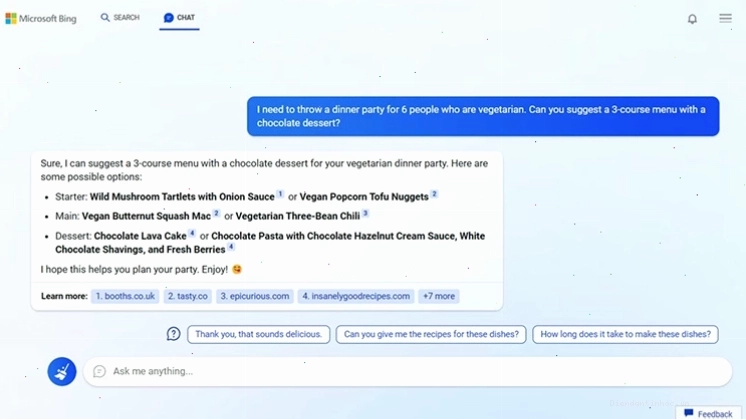Select the Chat tab
Viewport: 746px width, 420px height.
179,18
